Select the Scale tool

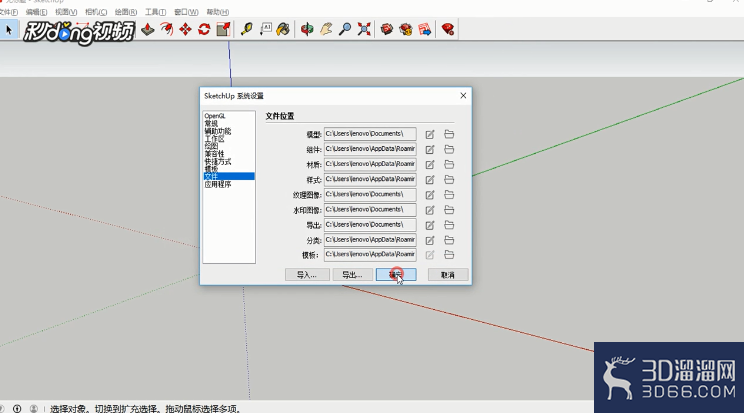223,29
